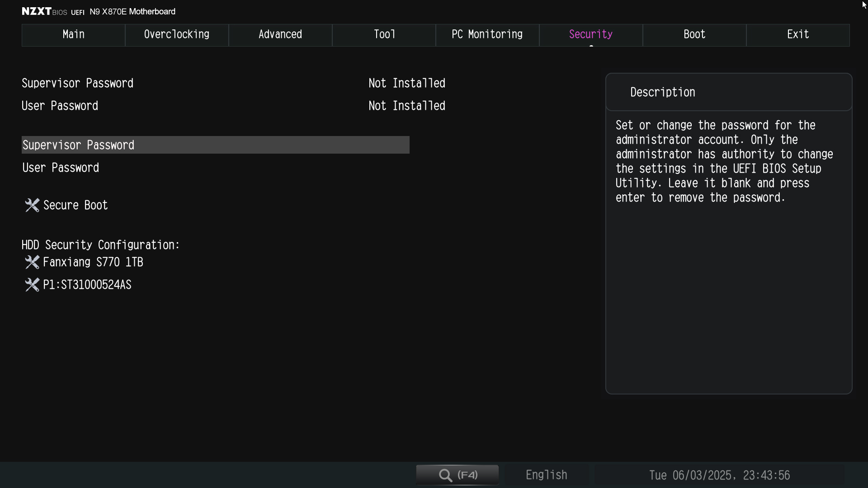Go to the Tool tab
The image size is (868, 488).
pos(384,35)
